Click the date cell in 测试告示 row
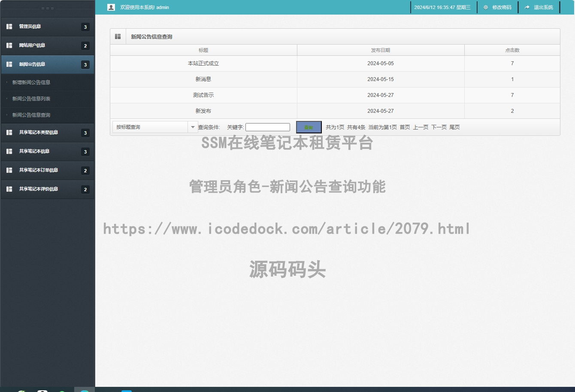Image resolution: width=575 pixels, height=392 pixels. click(x=381, y=95)
